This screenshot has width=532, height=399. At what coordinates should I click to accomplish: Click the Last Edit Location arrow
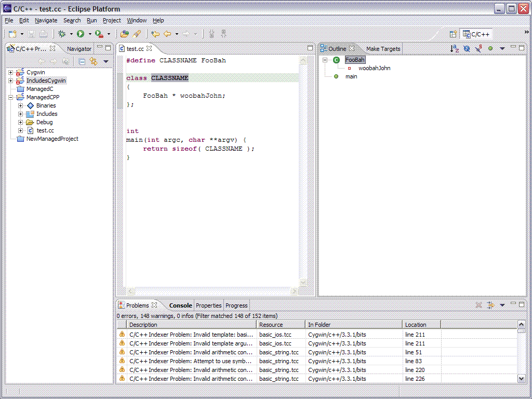(x=155, y=34)
